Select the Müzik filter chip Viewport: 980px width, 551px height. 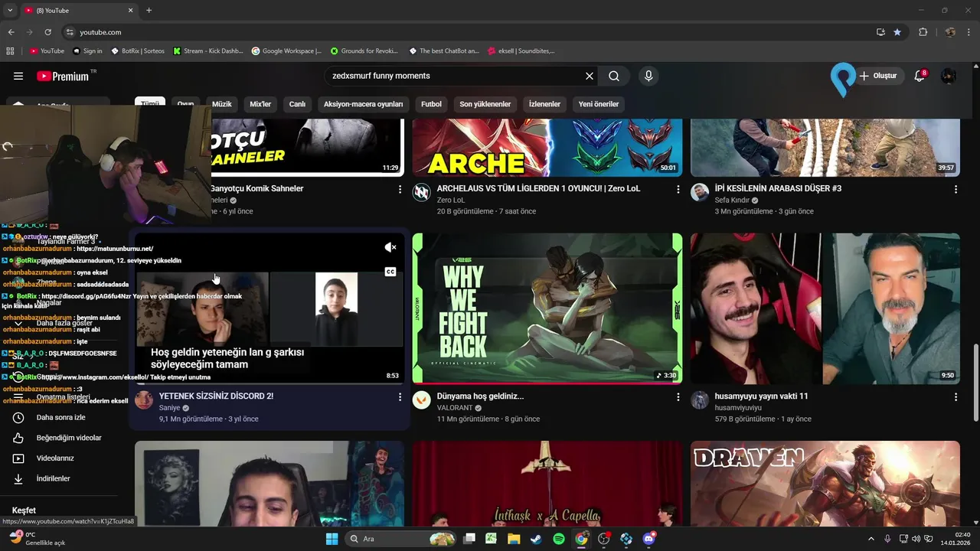[221, 104]
